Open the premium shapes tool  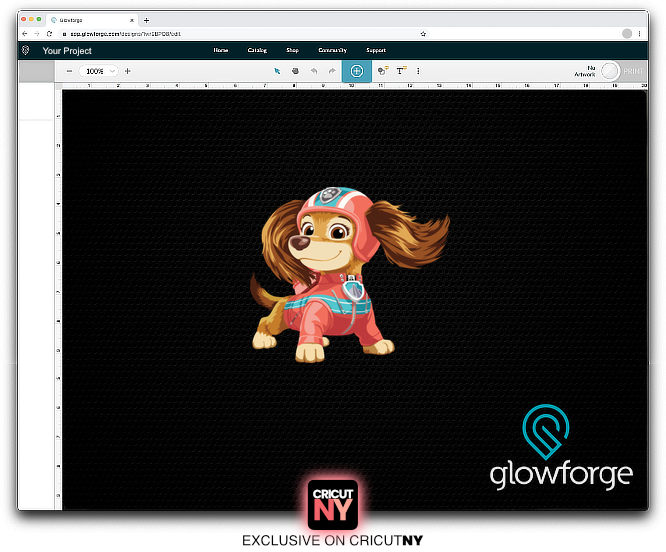click(383, 71)
